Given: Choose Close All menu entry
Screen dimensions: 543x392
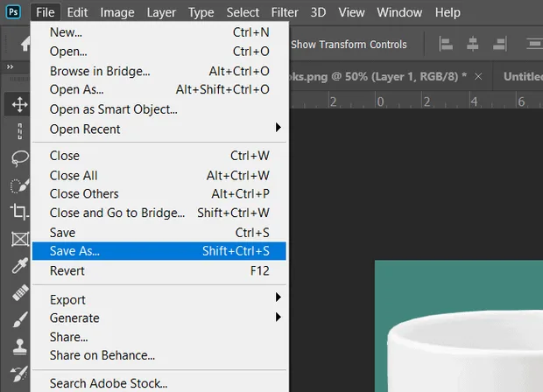Looking at the screenshot, I should click(x=159, y=175).
